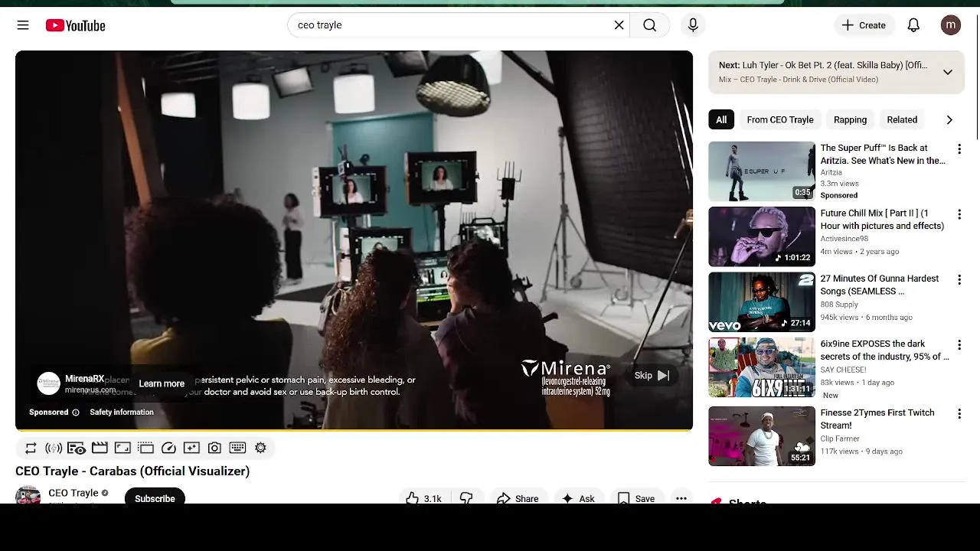Screen dimensions: 980x551
Task: Click the video filters sparkle icon
Action: click(191, 448)
